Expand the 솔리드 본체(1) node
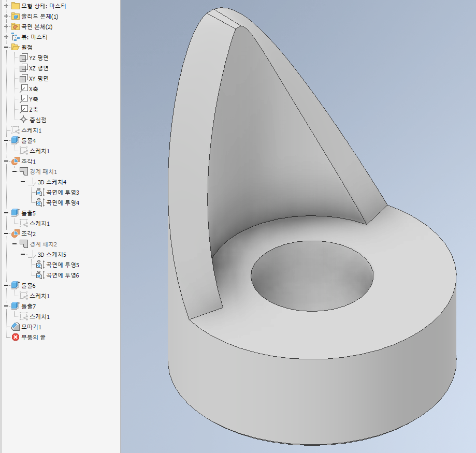The width and height of the screenshot is (476, 453). [x=6, y=16]
